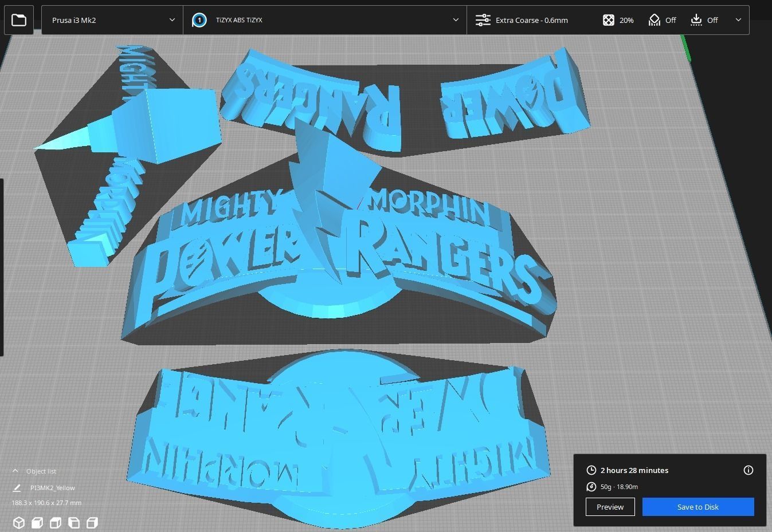Screen dimensions: 772x532
Task: Click the build plate adhesion icon
Action: (x=696, y=20)
